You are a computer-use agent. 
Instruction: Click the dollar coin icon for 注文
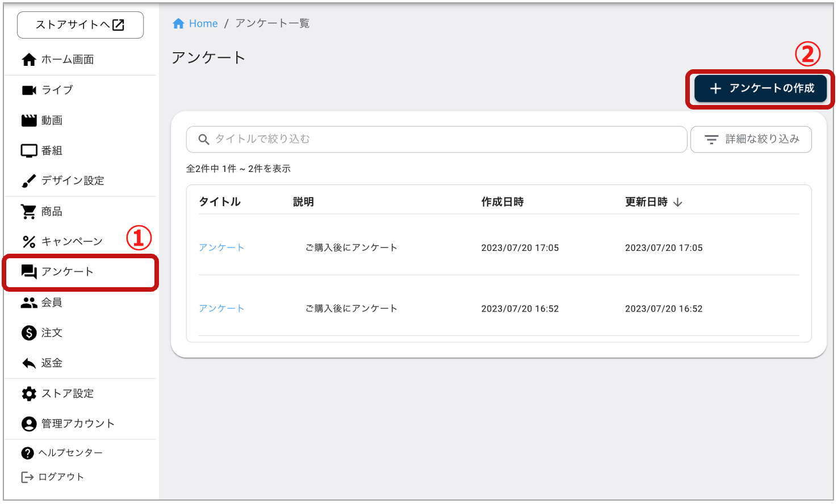click(x=29, y=333)
